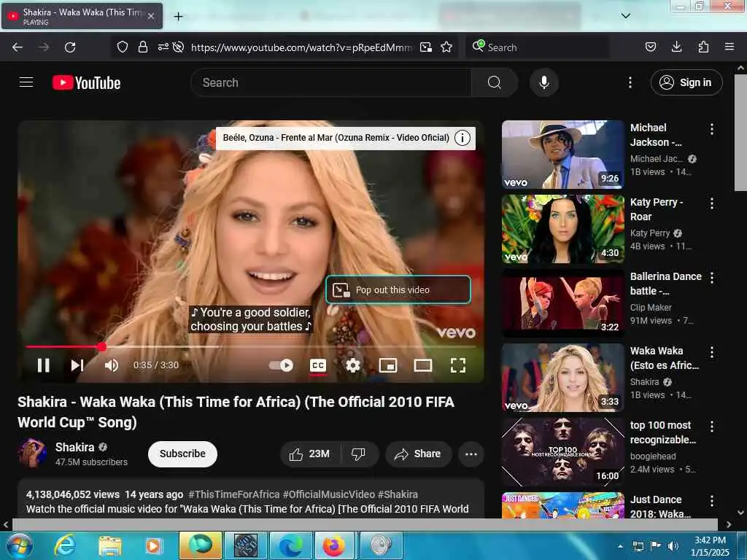Open options for Waka Waka Esto es Africa

pyautogui.click(x=712, y=352)
